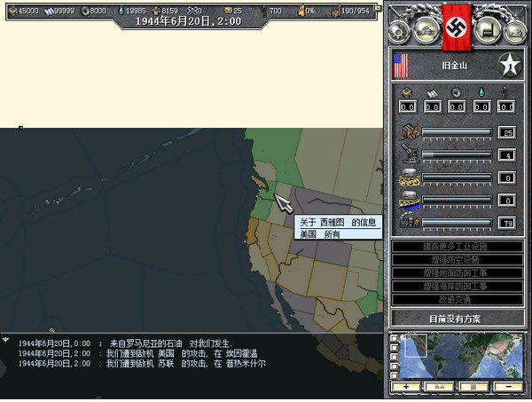Open the tank military units button
The height and width of the screenshot is (402, 532).
click(426, 30)
